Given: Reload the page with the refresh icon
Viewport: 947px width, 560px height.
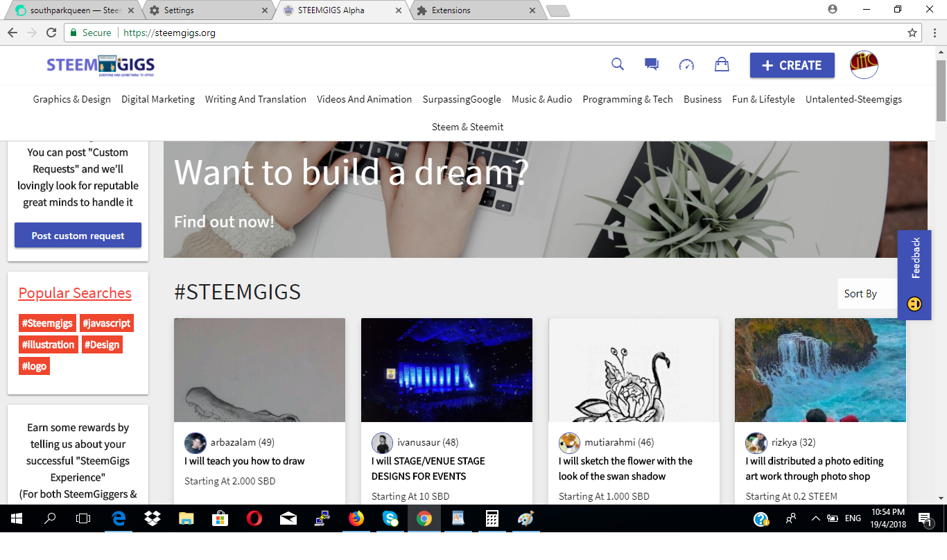Looking at the screenshot, I should tap(51, 33).
